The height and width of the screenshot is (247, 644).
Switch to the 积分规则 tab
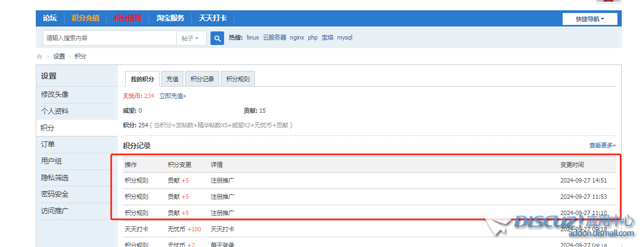(x=238, y=79)
